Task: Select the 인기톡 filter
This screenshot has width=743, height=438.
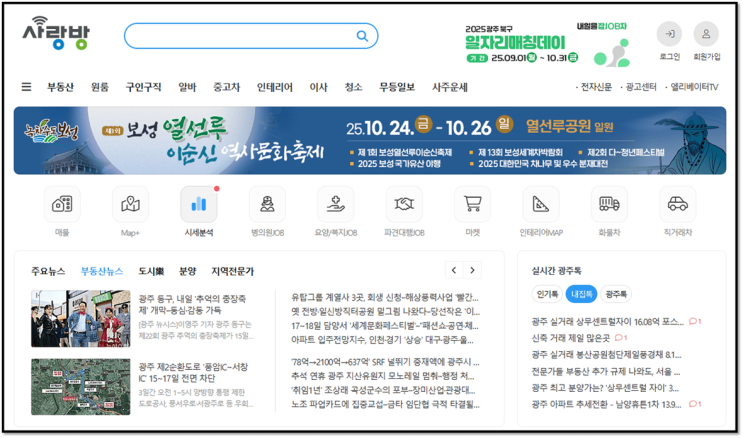Action: [x=547, y=294]
